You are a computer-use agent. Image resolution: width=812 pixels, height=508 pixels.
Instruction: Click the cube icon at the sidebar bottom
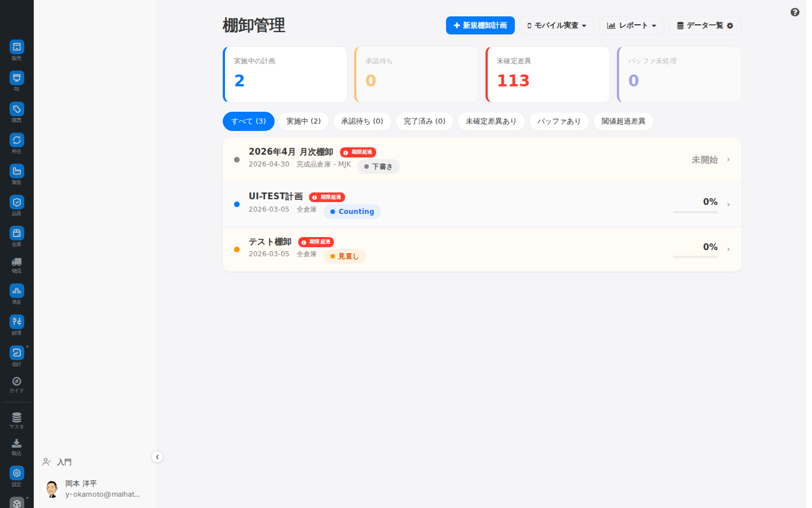coord(17,502)
